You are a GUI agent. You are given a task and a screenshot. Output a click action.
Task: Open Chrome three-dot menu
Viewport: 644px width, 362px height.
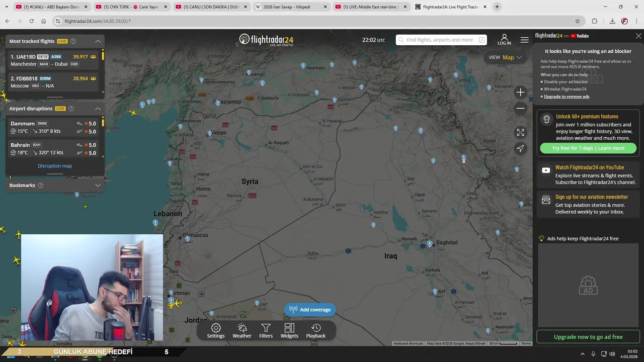pos(636,21)
